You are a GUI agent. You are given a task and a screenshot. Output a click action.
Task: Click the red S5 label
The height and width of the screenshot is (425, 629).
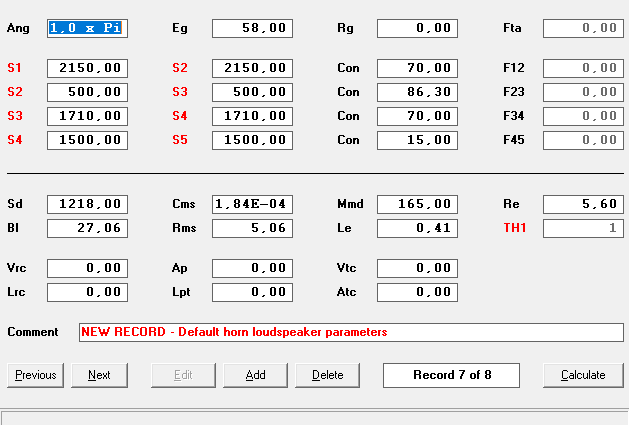tap(180, 140)
